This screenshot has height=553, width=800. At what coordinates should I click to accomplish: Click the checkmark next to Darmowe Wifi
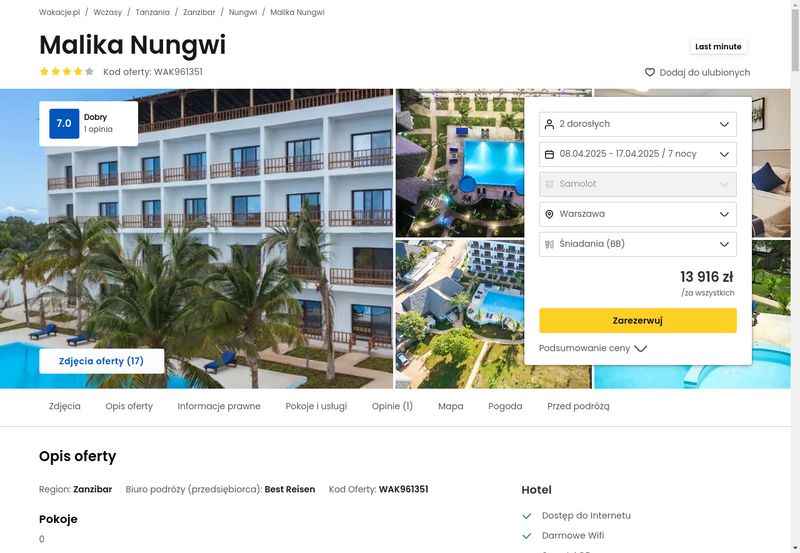pyautogui.click(x=527, y=536)
